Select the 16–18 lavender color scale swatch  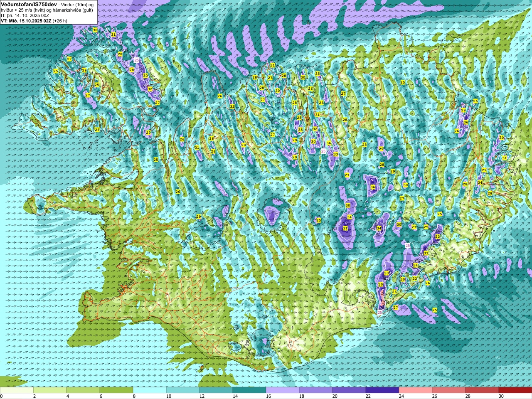click(283, 390)
